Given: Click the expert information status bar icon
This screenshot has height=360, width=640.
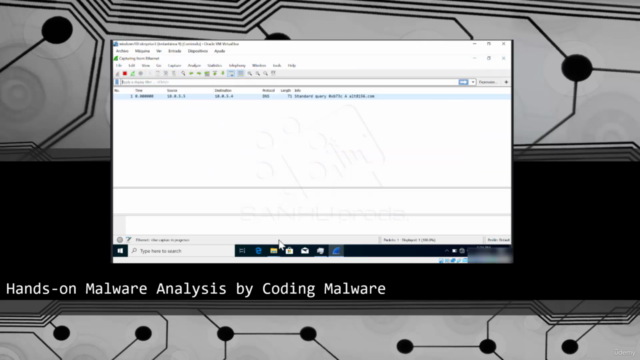Looking at the screenshot, I should (120, 240).
